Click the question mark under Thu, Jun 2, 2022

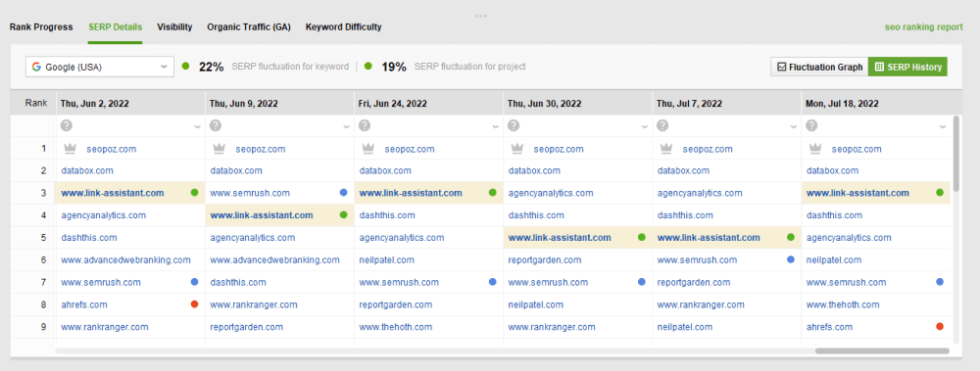(67, 125)
